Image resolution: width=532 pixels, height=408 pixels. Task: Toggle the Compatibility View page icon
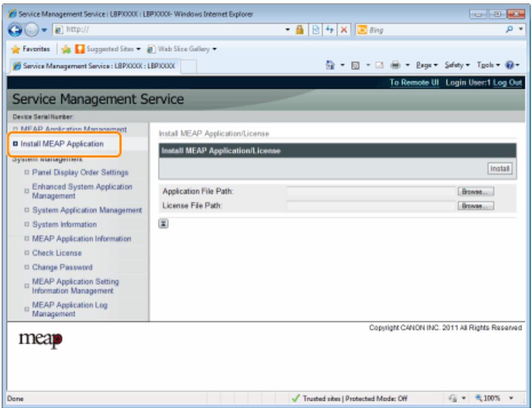click(316, 30)
